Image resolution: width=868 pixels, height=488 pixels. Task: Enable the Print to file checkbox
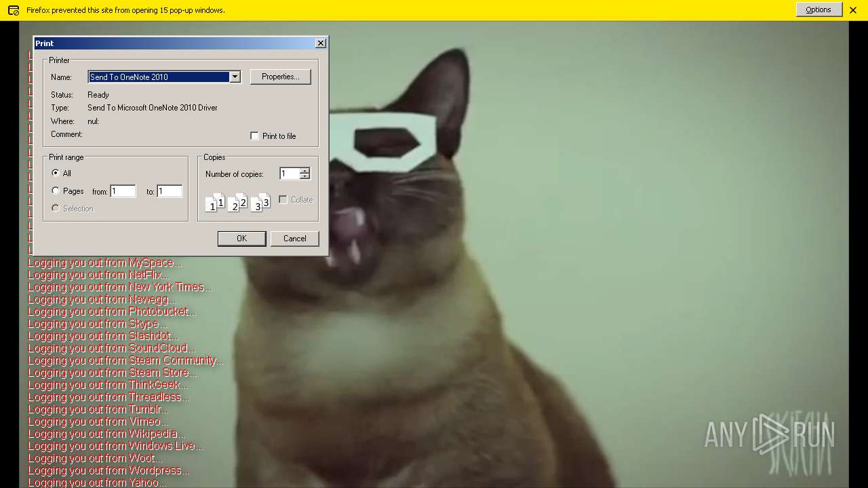pos(255,136)
